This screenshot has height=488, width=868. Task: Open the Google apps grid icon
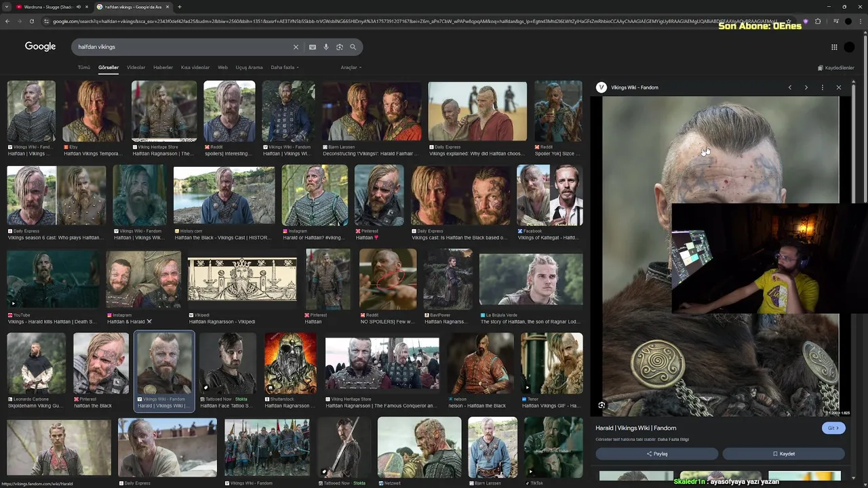click(x=834, y=47)
